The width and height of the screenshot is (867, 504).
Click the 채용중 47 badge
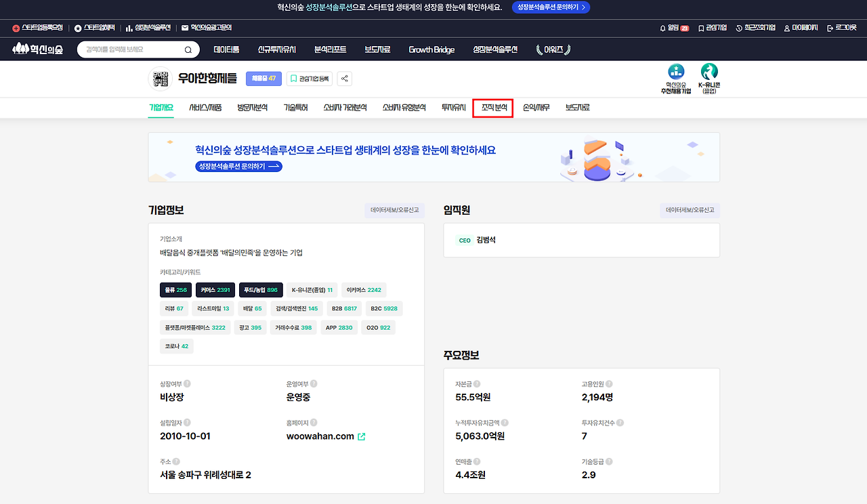[263, 79]
